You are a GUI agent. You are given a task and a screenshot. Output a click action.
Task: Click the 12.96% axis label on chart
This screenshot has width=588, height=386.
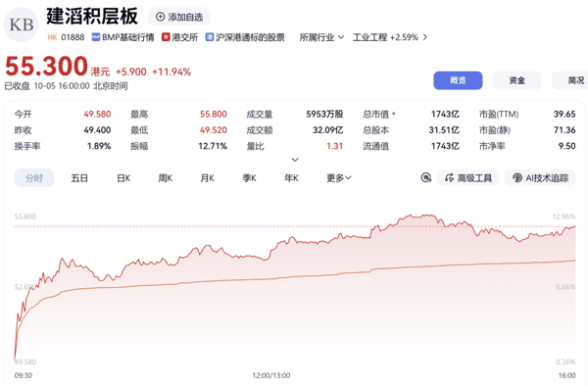pyautogui.click(x=563, y=217)
